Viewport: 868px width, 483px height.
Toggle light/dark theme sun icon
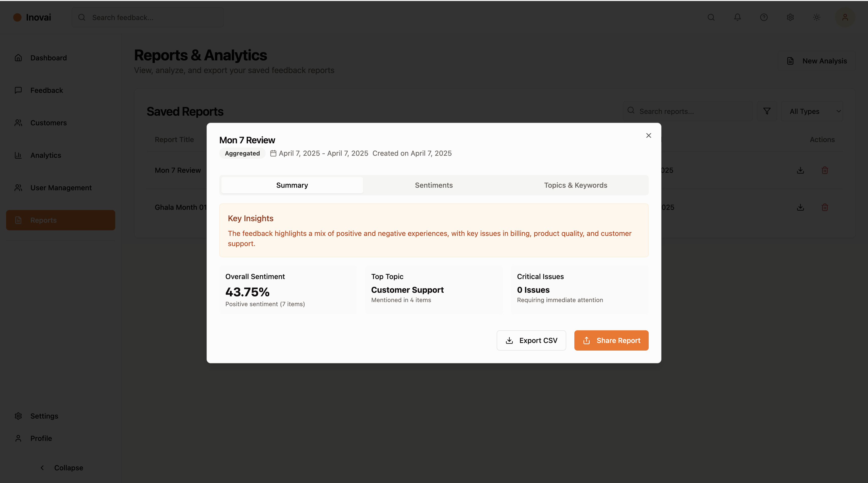816,17
